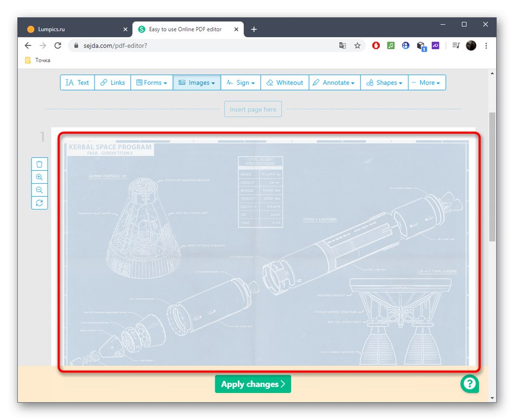Image resolution: width=514 pixels, height=420 pixels.
Task: Click the translate icon in the address bar
Action: pyautogui.click(x=342, y=46)
